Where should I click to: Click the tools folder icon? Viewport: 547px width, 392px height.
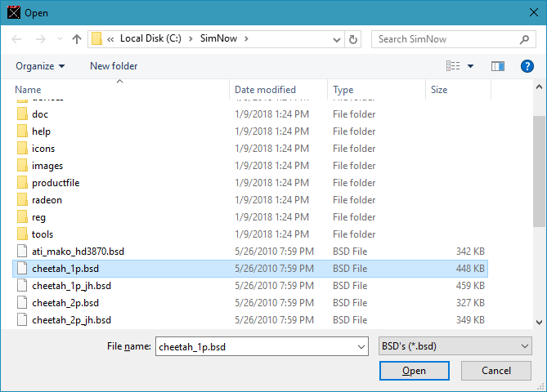(x=22, y=234)
